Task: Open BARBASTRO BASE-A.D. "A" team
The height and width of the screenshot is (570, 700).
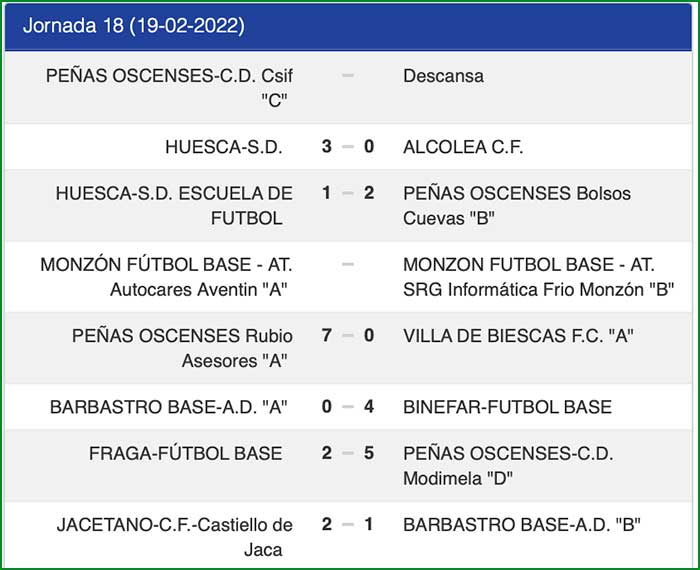Action: coord(169,407)
